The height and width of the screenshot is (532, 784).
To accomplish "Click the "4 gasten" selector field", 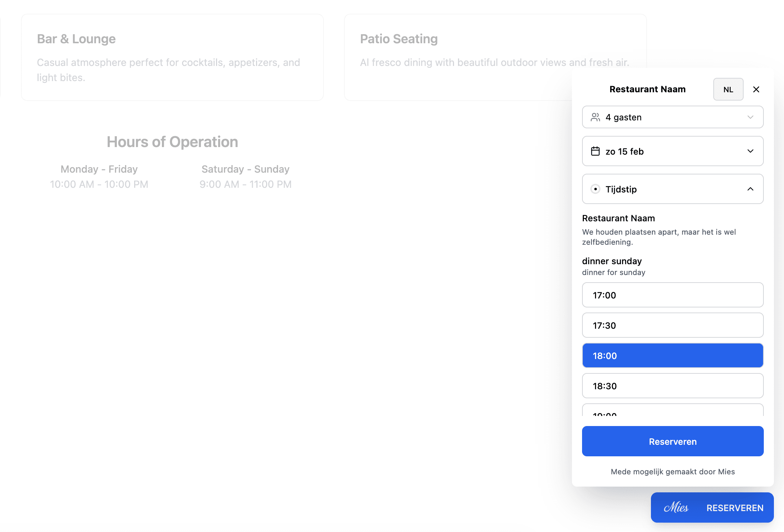I will coord(672,117).
